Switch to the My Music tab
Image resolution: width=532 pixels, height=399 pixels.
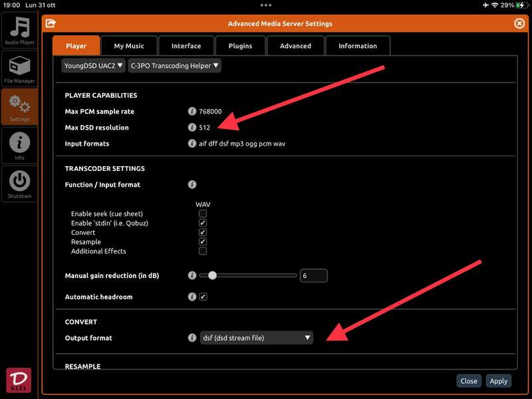[x=128, y=46]
